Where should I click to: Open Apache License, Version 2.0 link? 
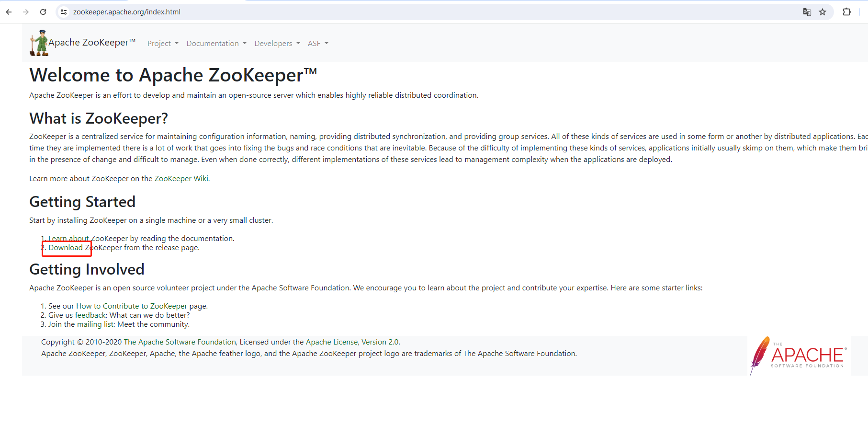tap(352, 342)
